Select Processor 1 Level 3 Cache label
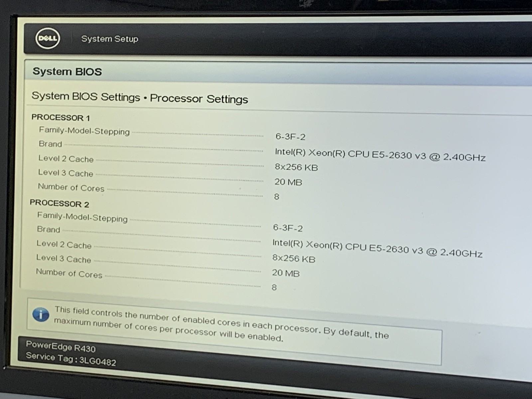Viewport: 532px width, 399px height. tap(66, 173)
